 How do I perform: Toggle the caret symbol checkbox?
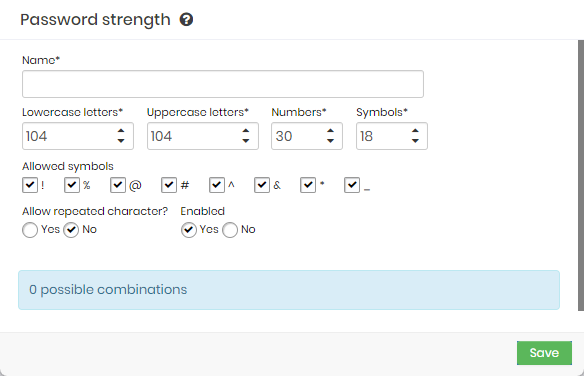(x=217, y=185)
